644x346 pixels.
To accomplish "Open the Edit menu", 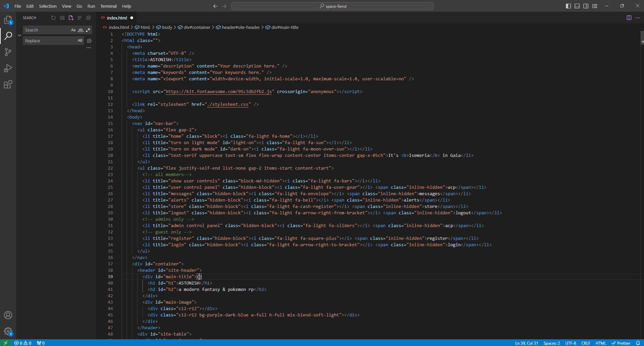I will 30,6.
